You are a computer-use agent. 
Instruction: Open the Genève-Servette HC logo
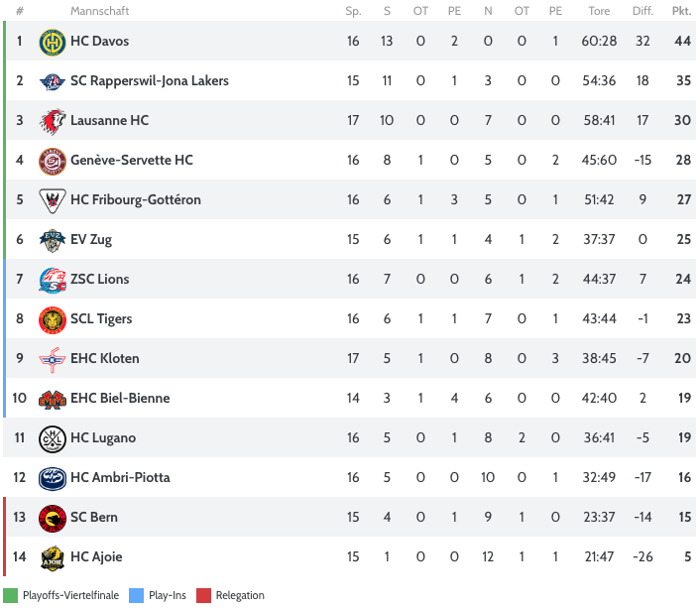pos(52,161)
